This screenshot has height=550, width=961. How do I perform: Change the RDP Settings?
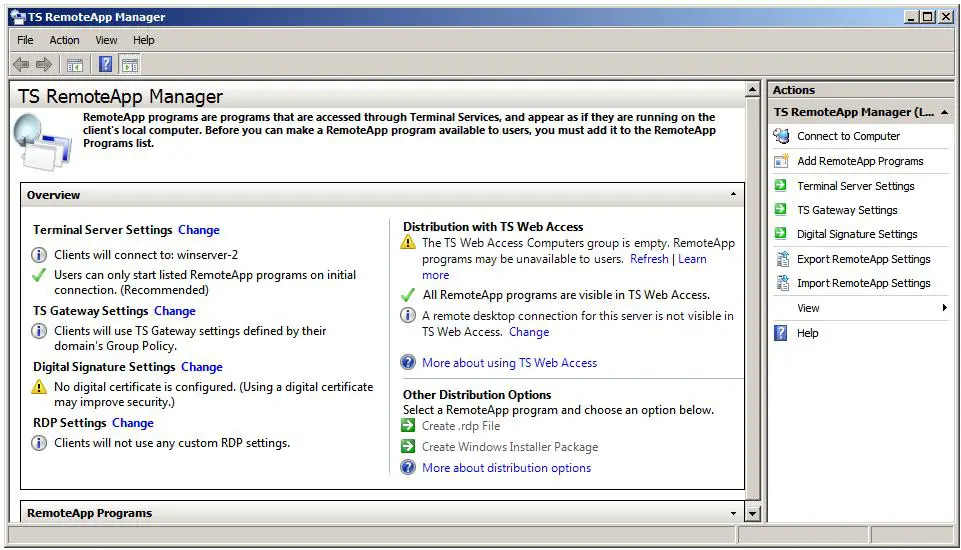click(x=133, y=423)
